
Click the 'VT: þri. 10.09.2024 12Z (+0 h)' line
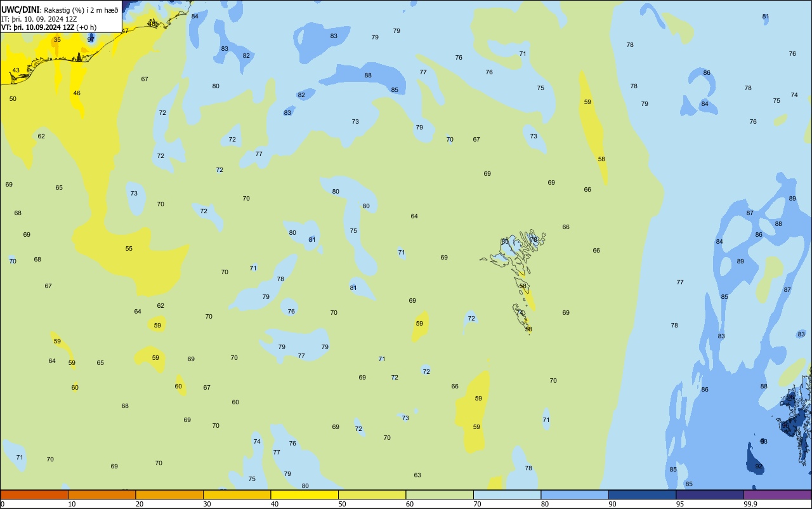49,27
